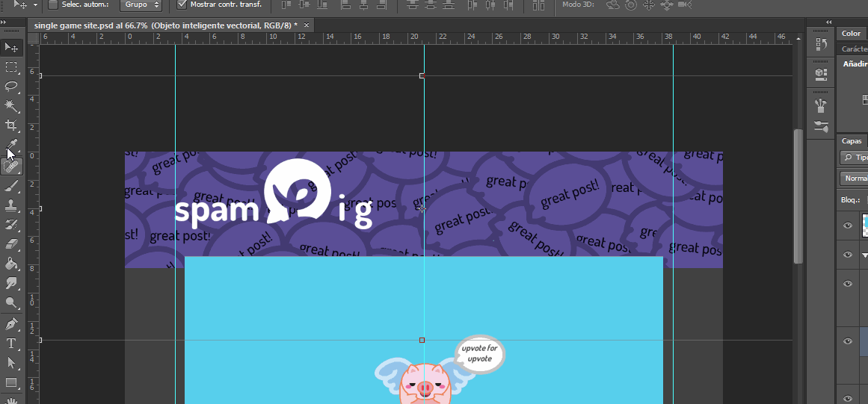This screenshot has height=404, width=868.
Task: Open the 3D cube panel icon
Action: coord(822,73)
